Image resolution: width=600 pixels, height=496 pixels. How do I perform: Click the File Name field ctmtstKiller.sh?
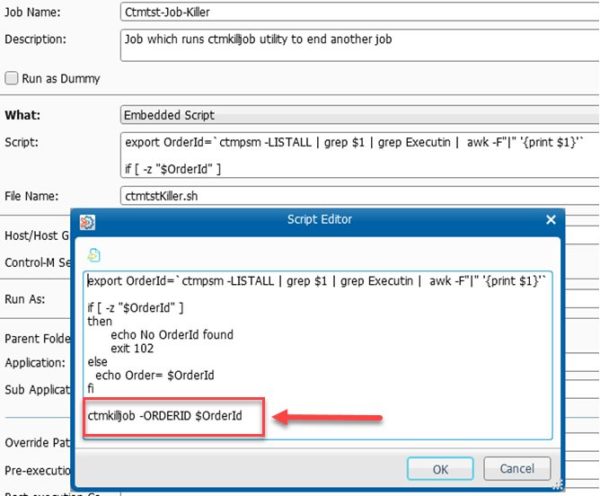360,196
